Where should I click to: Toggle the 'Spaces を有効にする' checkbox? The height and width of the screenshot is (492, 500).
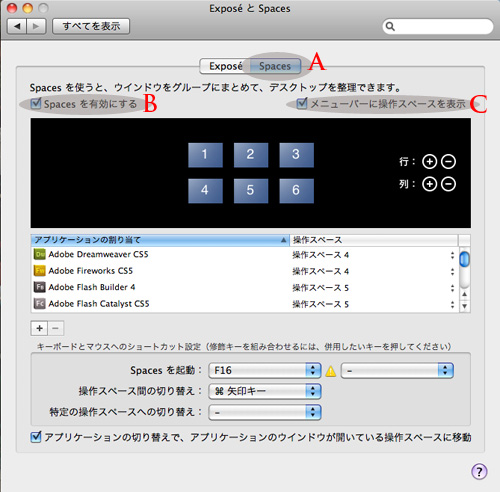point(36,104)
